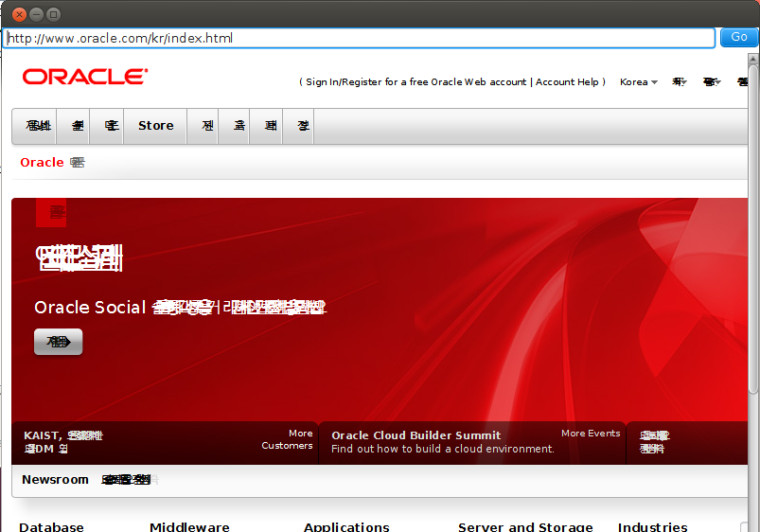Screen dimensions: 760x532
Task: Open the Korea country dropdown
Action: point(639,82)
